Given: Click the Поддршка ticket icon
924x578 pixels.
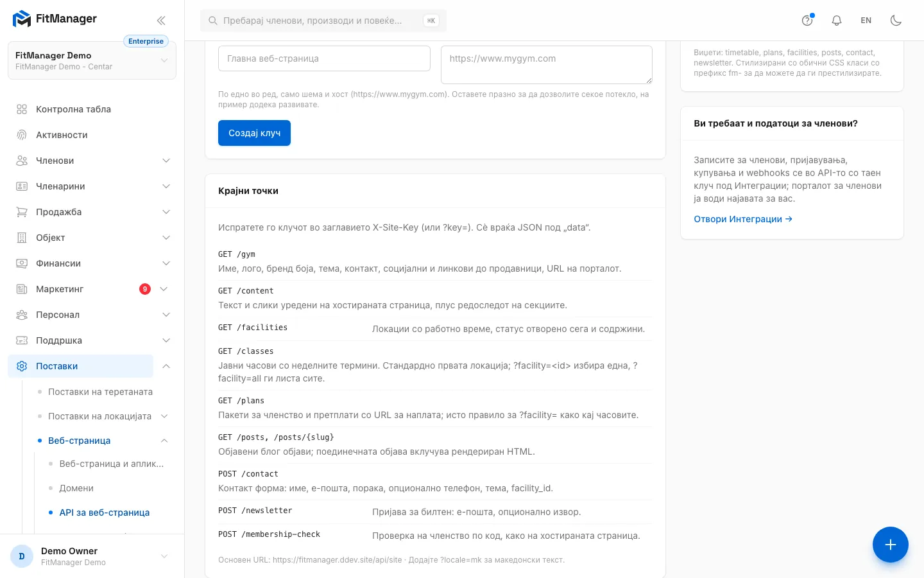Looking at the screenshot, I should click(x=22, y=340).
